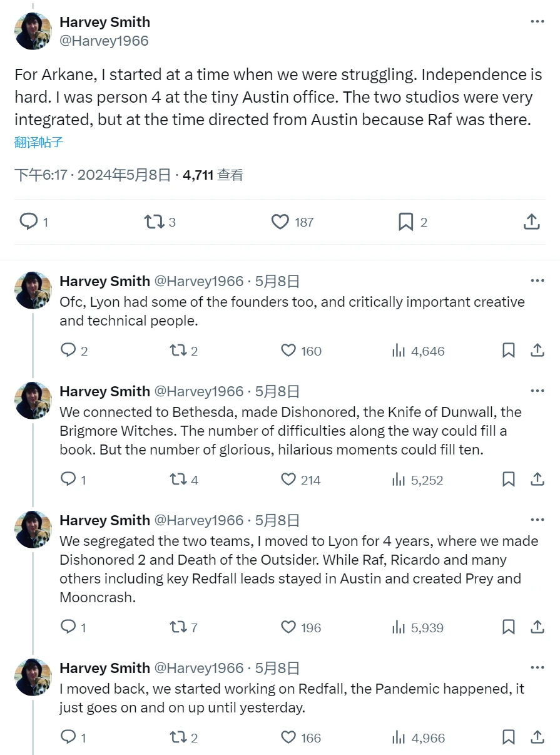Screen dimensions: 560x755
Task: Share the Prey and Mooncrash reply
Action: click(537, 627)
